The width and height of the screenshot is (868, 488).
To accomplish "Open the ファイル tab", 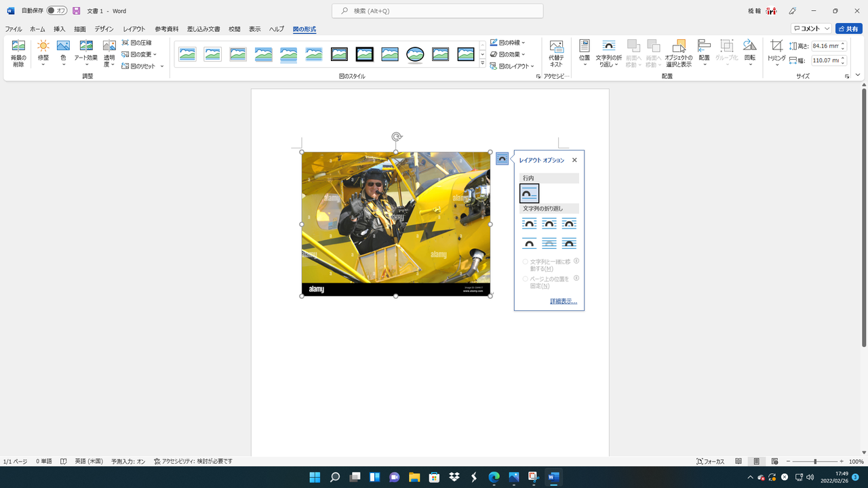I will [14, 29].
